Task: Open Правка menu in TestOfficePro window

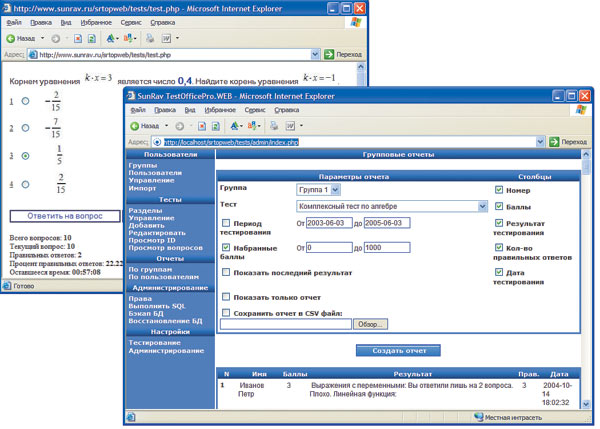Action: pos(165,110)
